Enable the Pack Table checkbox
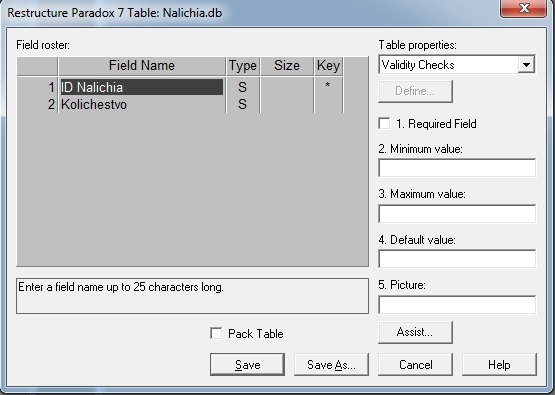This screenshot has height=395, width=555. click(x=216, y=333)
